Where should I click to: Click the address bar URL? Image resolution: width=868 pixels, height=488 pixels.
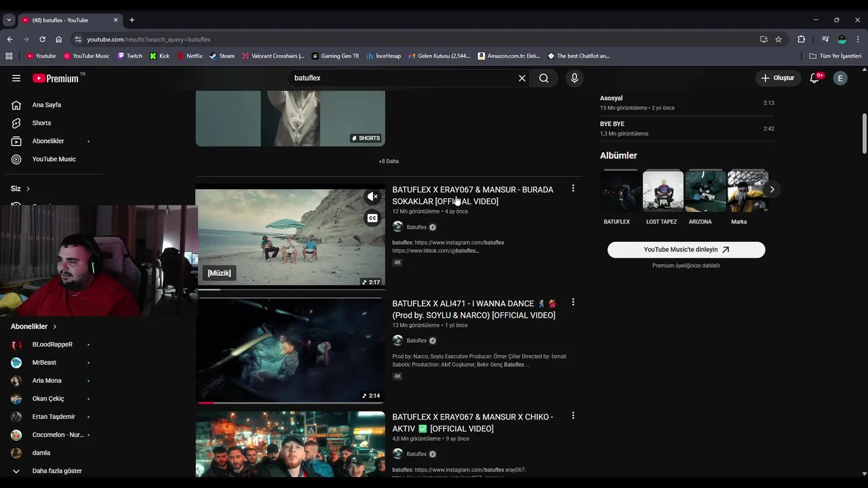[149, 39]
